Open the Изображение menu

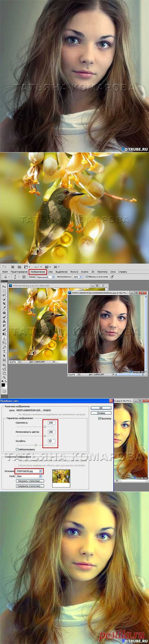[x=38, y=272]
